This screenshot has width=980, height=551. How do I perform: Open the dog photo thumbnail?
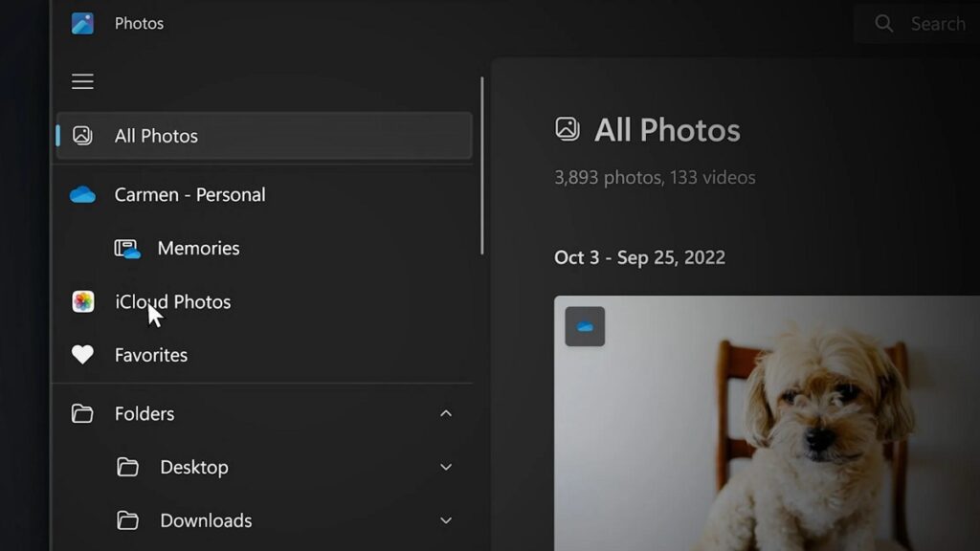[x=767, y=424]
